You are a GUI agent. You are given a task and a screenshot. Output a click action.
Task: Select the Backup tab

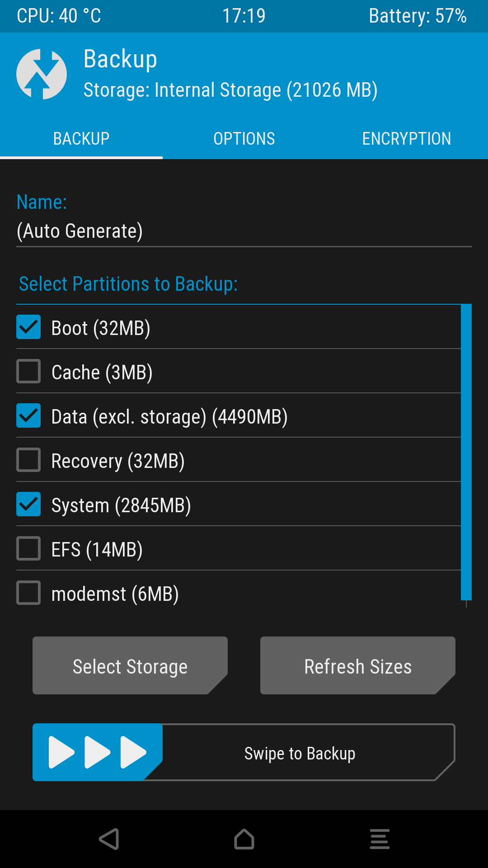point(81,139)
